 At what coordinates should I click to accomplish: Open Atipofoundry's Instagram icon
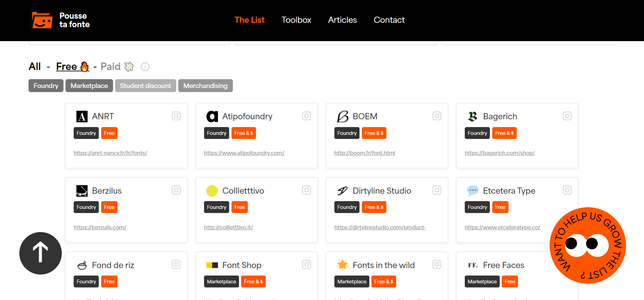click(307, 116)
